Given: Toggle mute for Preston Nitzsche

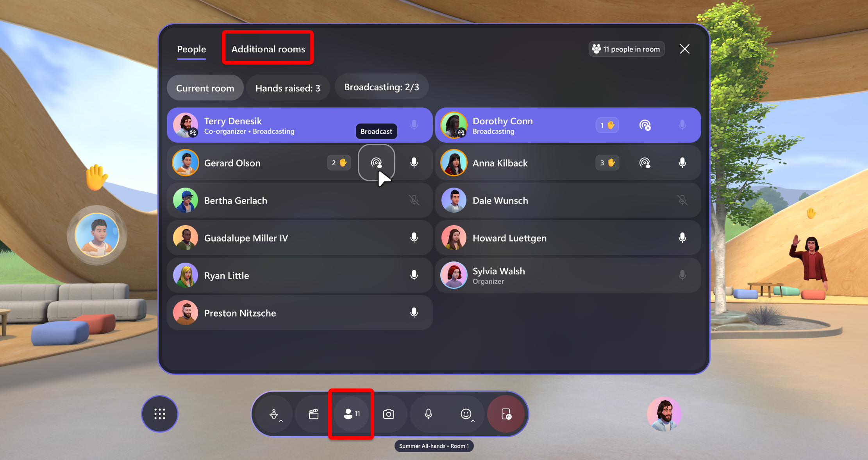Looking at the screenshot, I should 415,313.
